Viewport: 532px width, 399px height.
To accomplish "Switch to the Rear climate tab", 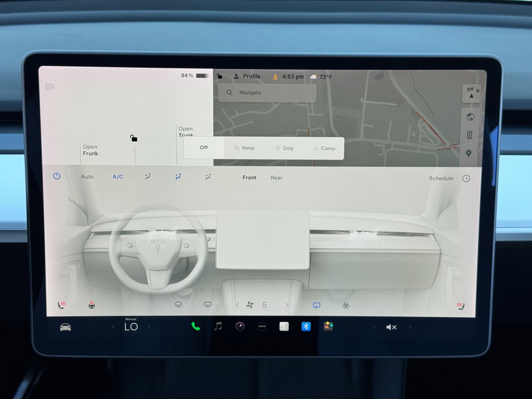I will (x=276, y=178).
